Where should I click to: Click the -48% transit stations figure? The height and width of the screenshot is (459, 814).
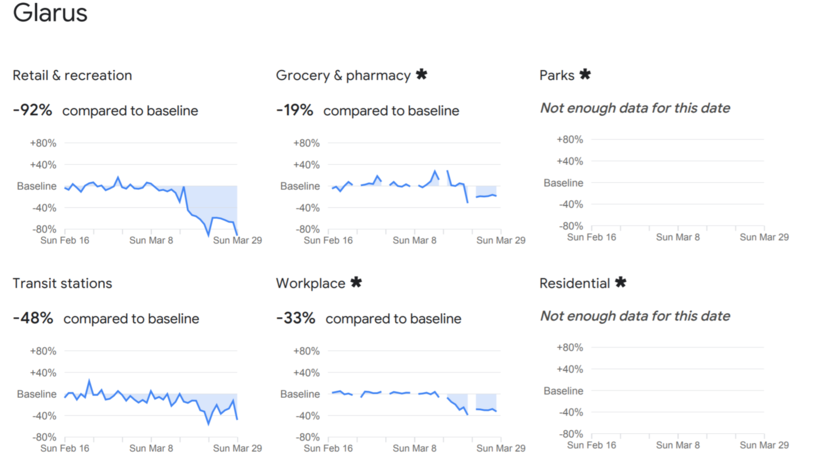pos(33,318)
